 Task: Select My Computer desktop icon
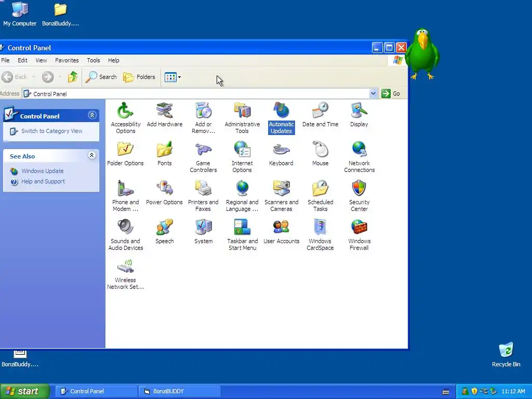coord(20,14)
